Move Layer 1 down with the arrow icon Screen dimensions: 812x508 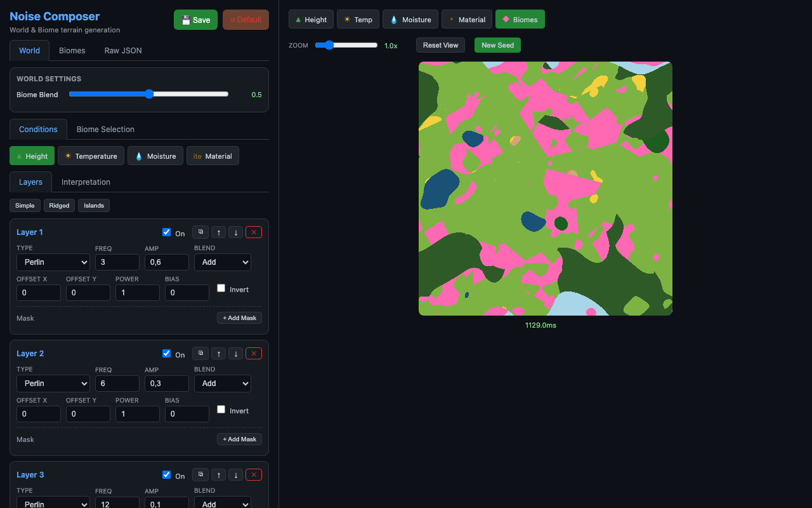(x=235, y=232)
